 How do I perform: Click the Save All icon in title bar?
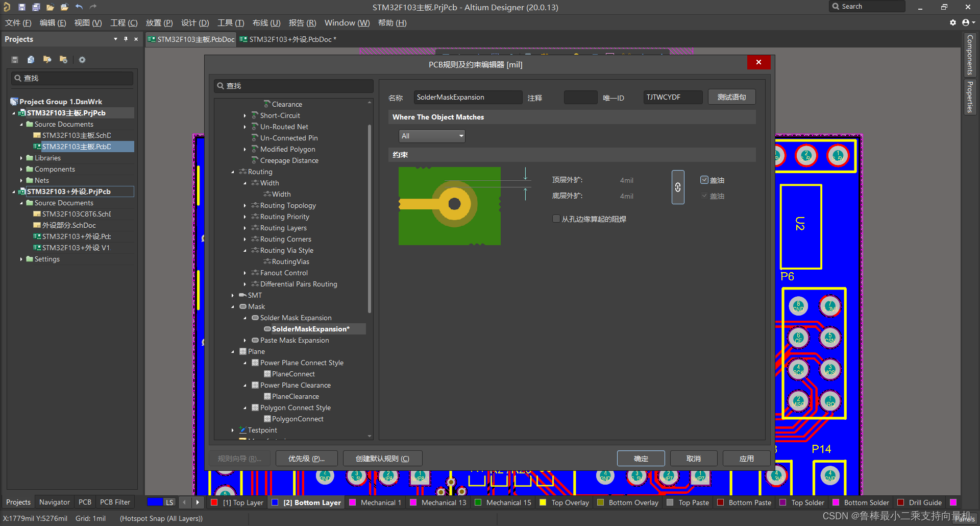[x=36, y=7]
